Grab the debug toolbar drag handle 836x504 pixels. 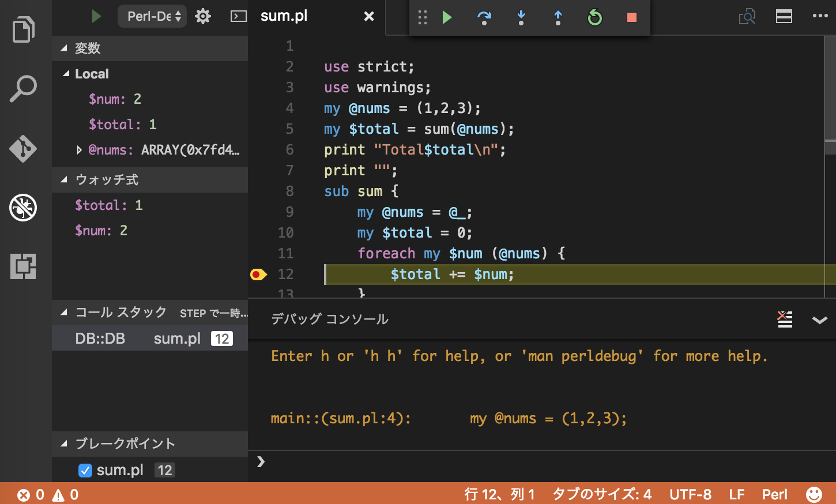click(423, 17)
